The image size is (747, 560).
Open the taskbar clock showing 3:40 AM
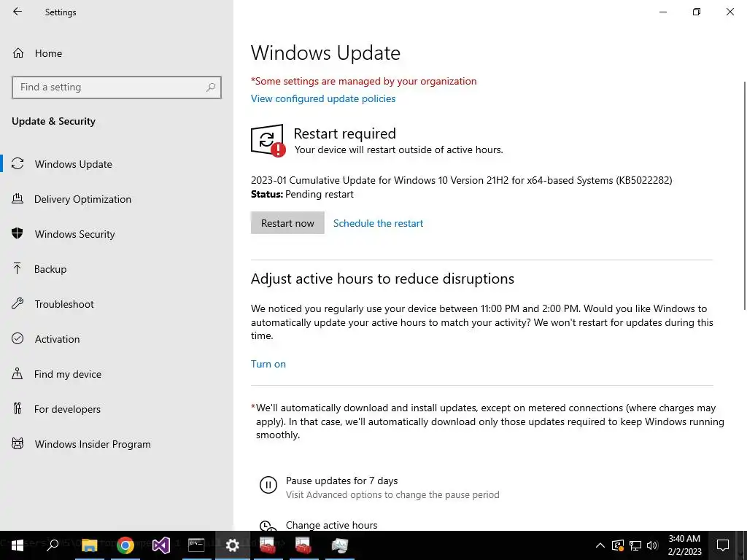coord(684,545)
